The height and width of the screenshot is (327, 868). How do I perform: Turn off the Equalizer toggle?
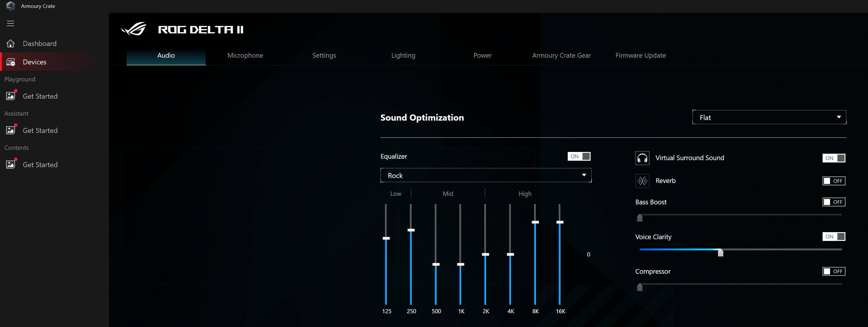pos(579,156)
